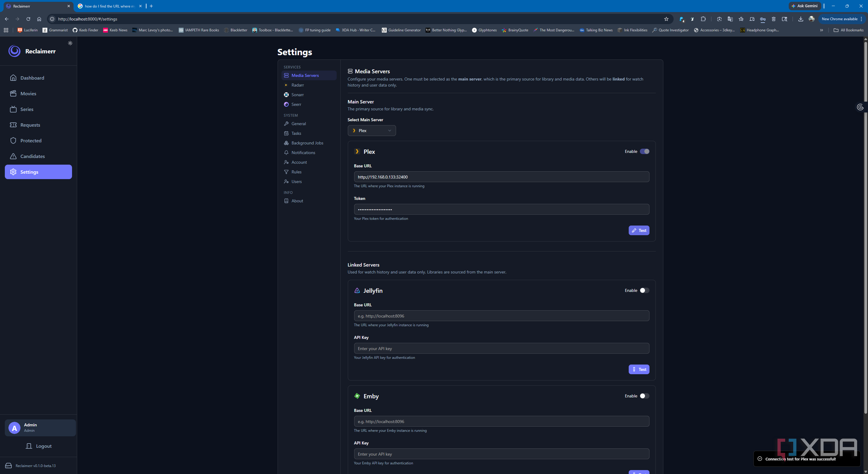Enable the Emby toggle

click(644, 396)
